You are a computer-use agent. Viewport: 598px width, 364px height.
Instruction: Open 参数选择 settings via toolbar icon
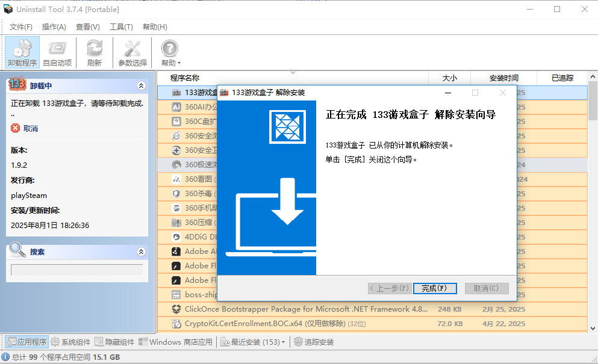tap(132, 52)
